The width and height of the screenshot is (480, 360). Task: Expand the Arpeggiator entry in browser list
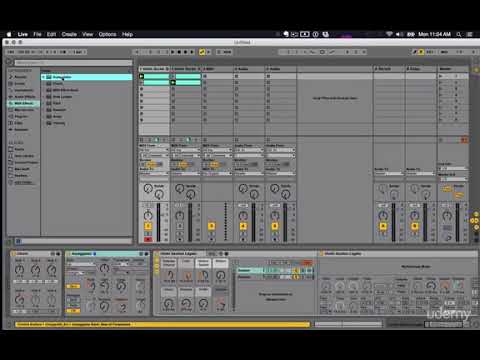(x=43, y=77)
